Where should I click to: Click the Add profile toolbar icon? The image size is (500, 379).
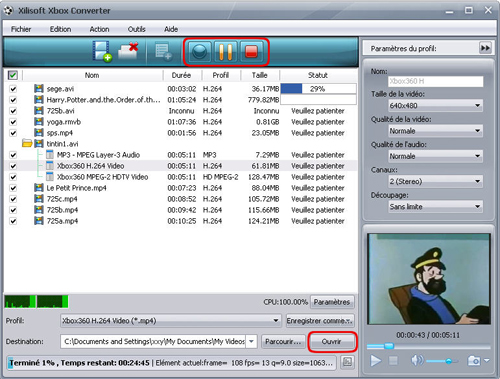click(x=163, y=52)
